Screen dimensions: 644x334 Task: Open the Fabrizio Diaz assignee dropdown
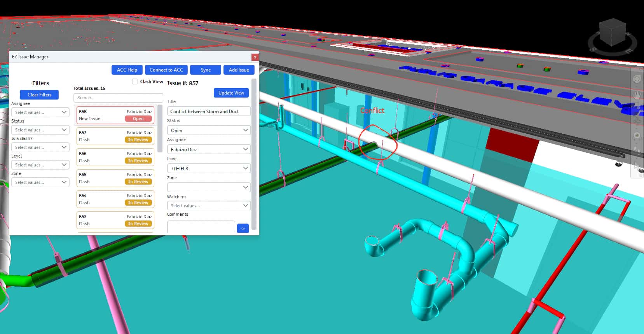pos(209,149)
